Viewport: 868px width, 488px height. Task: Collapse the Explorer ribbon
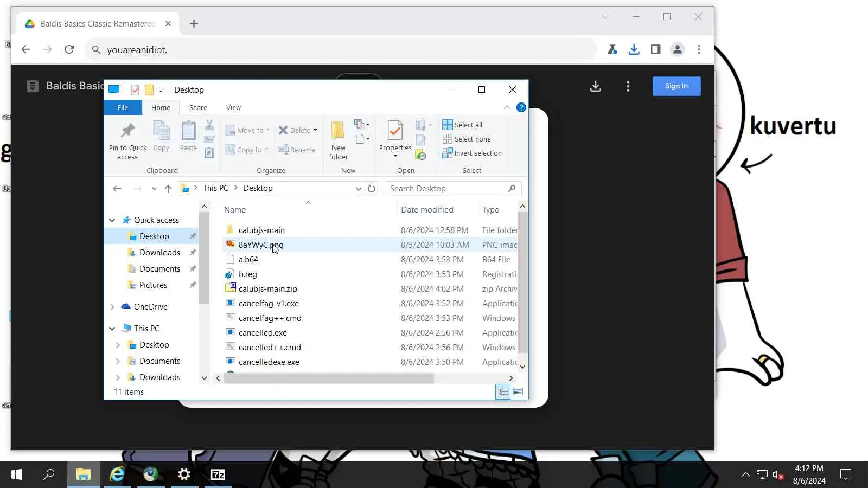coord(507,107)
